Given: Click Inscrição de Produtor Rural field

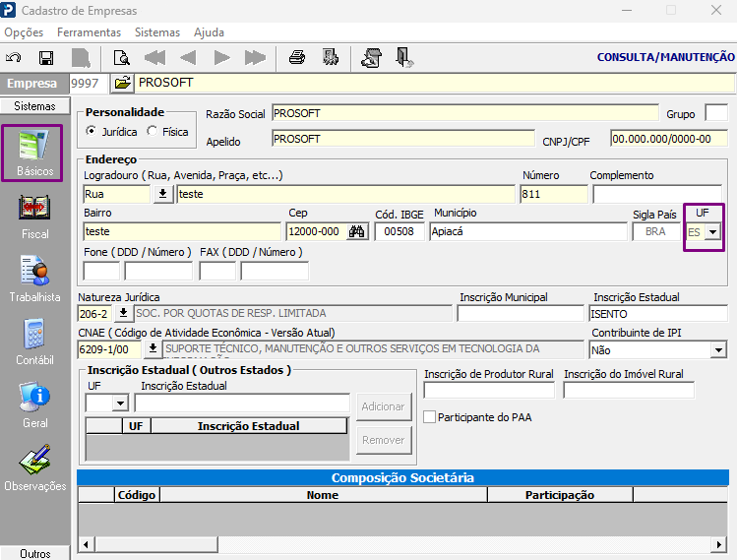Looking at the screenshot, I should coord(489,391).
